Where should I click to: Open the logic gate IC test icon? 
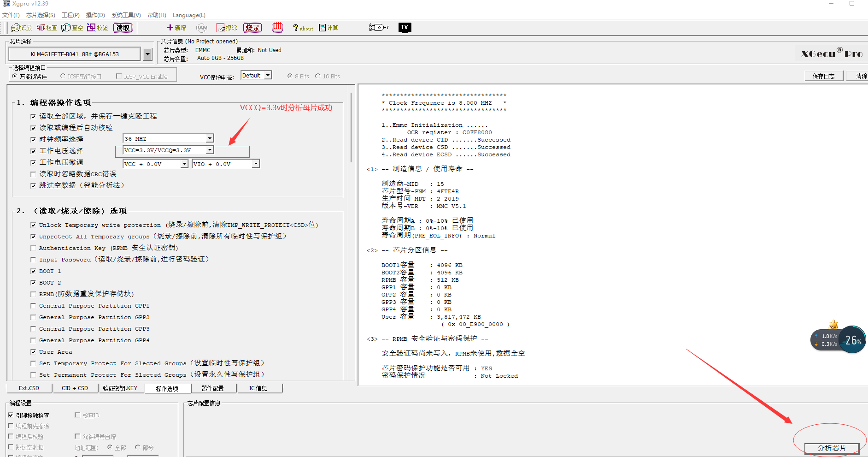[379, 28]
